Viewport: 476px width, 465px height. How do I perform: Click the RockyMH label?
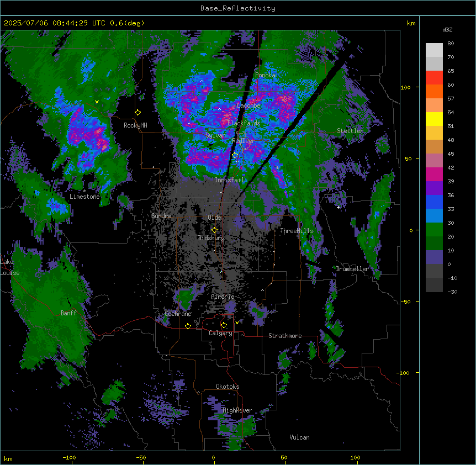click(135, 125)
